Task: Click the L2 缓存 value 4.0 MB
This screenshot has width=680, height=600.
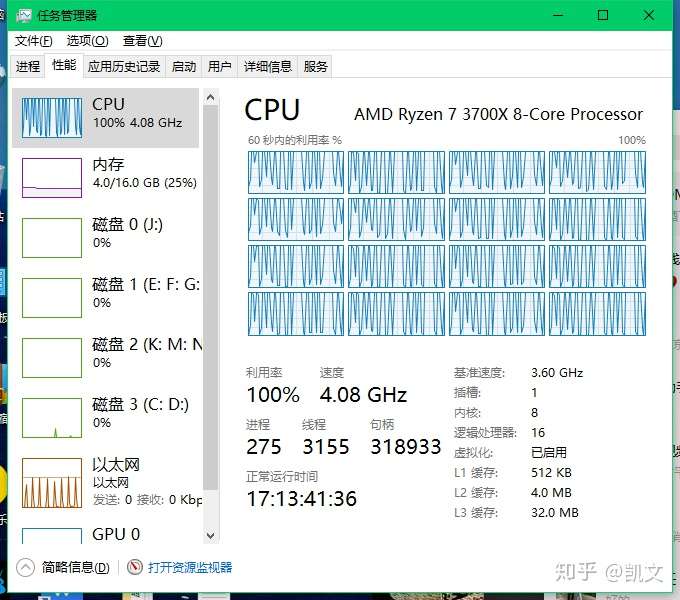Action: coord(551,493)
